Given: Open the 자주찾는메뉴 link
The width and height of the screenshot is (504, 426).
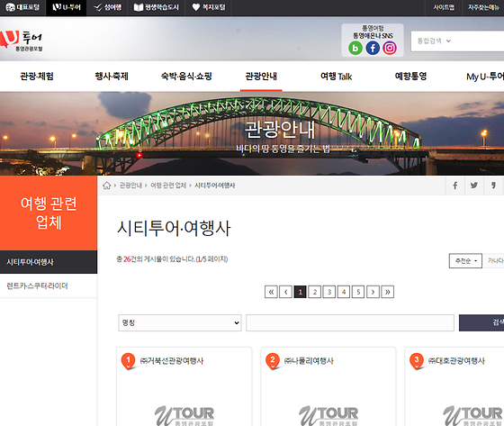Looking at the screenshot, I should point(483,7).
